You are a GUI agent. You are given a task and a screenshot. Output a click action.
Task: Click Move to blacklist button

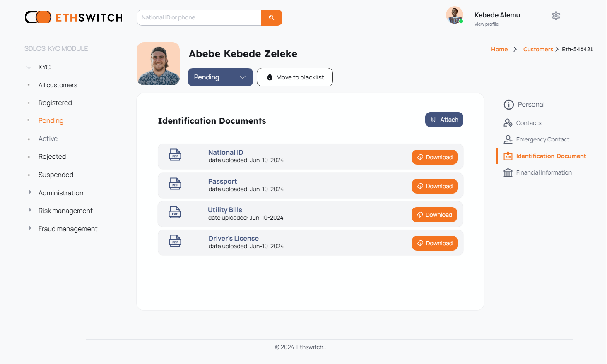(295, 77)
